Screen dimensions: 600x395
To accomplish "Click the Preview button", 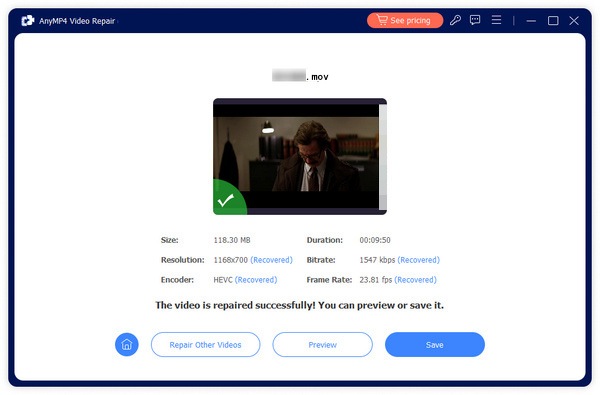I will click(x=323, y=344).
